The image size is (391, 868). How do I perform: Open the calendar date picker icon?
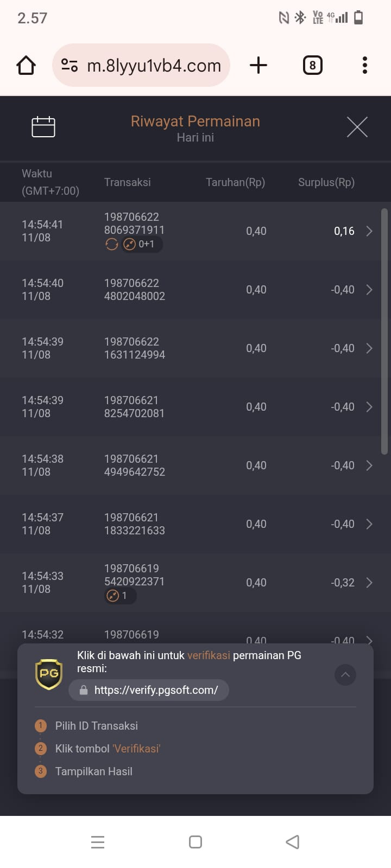tap(43, 127)
